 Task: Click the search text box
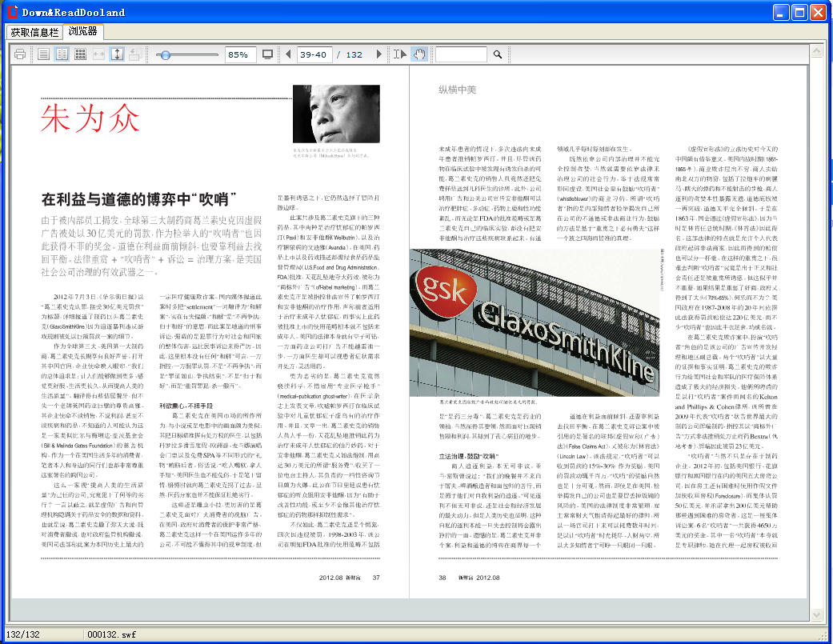pyautogui.click(x=461, y=54)
